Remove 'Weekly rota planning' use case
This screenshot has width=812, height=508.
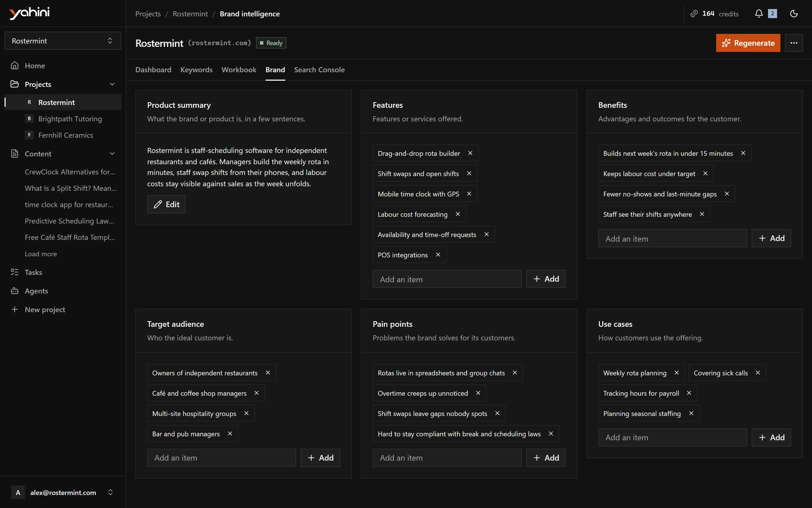676,373
